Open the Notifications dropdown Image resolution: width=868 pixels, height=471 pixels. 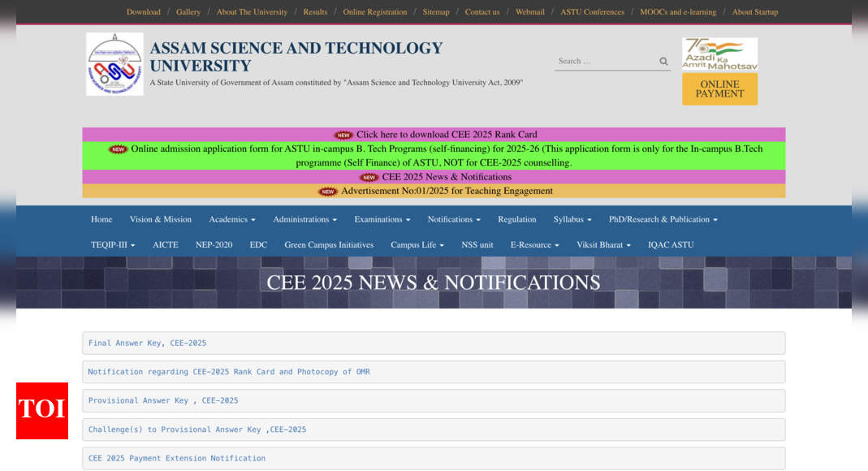454,219
